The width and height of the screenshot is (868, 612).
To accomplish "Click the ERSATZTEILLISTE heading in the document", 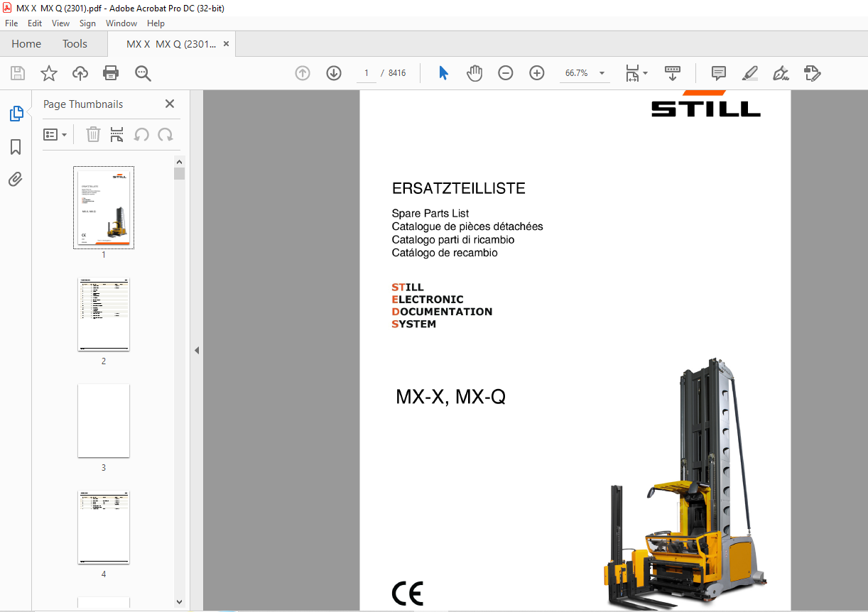I will point(459,189).
